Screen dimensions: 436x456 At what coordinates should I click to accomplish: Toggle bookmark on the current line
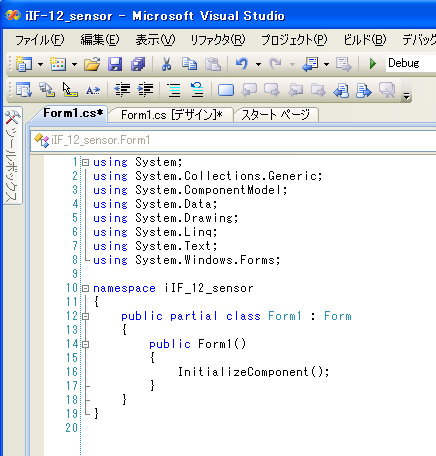226,90
